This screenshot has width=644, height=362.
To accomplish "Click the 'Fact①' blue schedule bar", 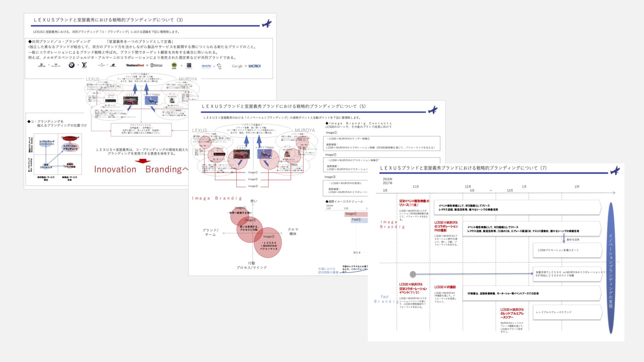I will (x=359, y=220).
